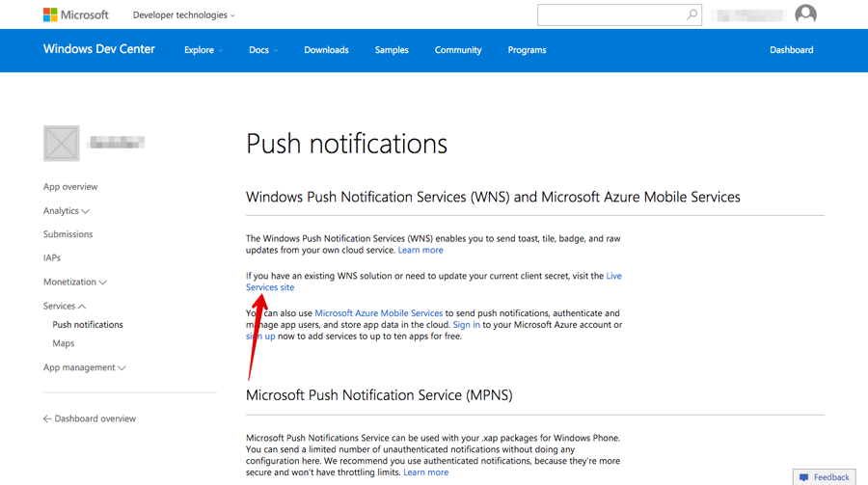Click the Dashboard link in header
Screen dimensions: 868x485
791,50
